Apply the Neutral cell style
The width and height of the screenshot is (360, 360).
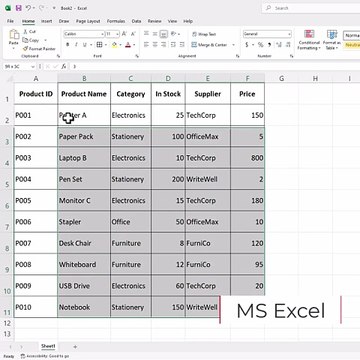coord(352,45)
